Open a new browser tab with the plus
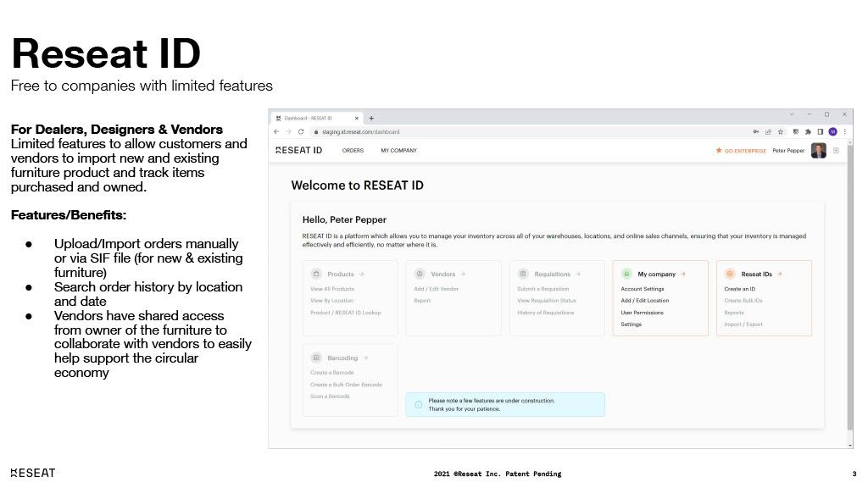Viewport: 868px width, 488px height. tap(371, 118)
